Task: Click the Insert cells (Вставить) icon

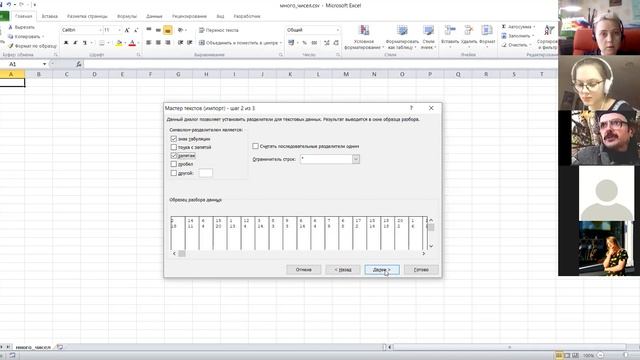Action: pyautogui.click(x=450, y=30)
